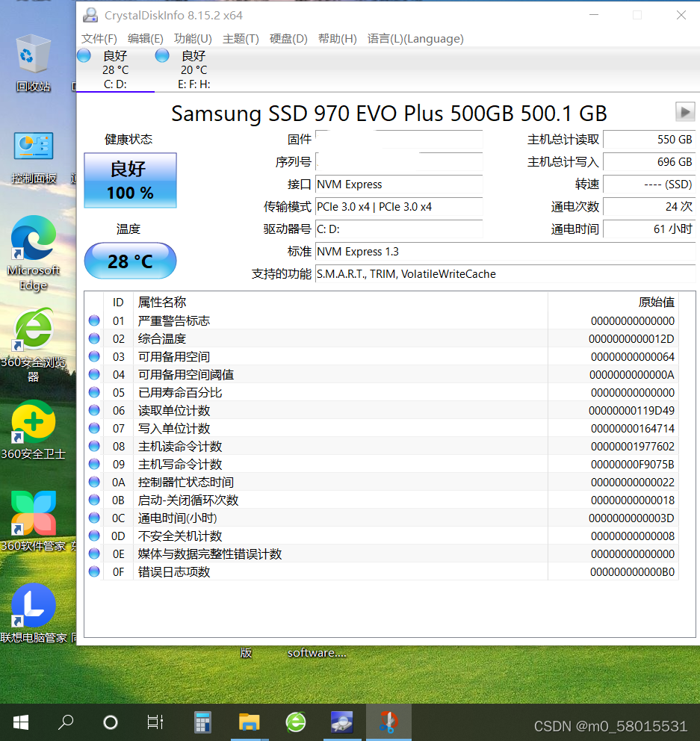700x741 pixels.
Task: Click status orb for attribute 01 严重警告标志
Action: pos(94,320)
